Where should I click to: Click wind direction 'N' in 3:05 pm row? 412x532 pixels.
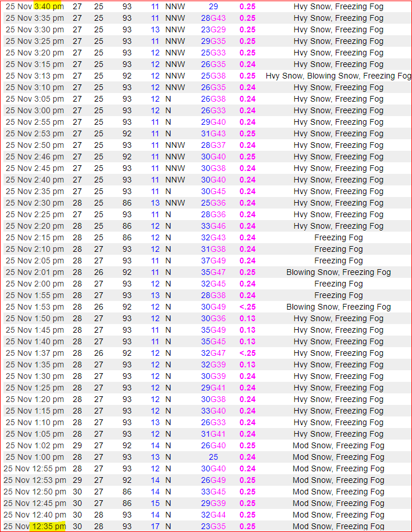168,99
